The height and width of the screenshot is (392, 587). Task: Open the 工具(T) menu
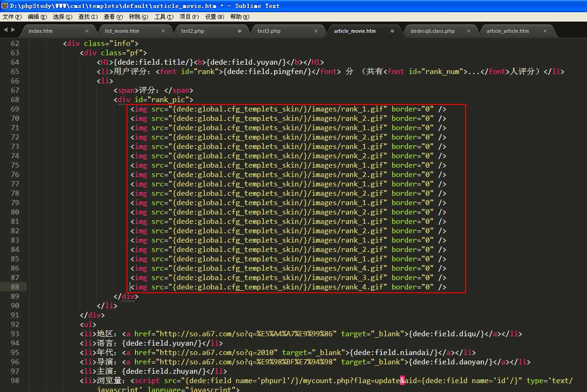tap(163, 16)
